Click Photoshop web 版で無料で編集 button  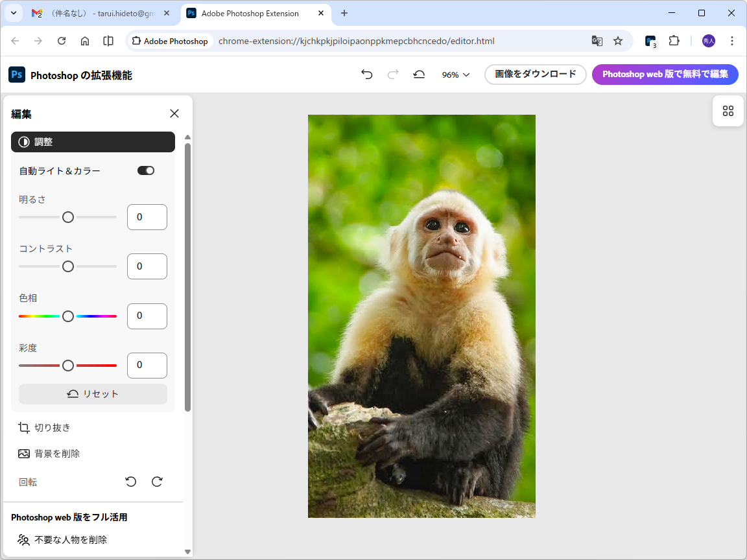[665, 75]
